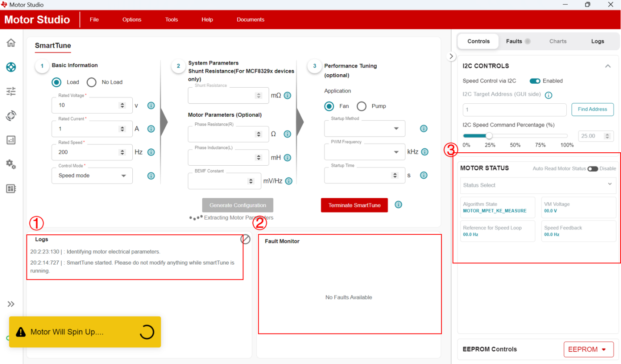This screenshot has height=364, width=621.
Task: Choose the Pump application option
Action: coord(361,106)
